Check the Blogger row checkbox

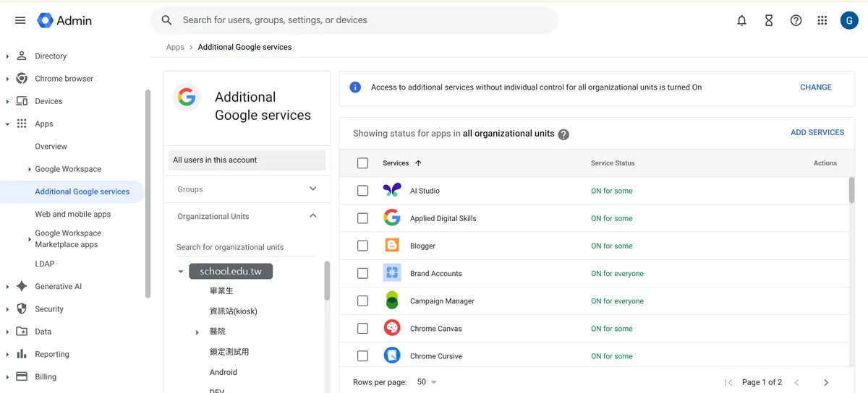pos(363,246)
